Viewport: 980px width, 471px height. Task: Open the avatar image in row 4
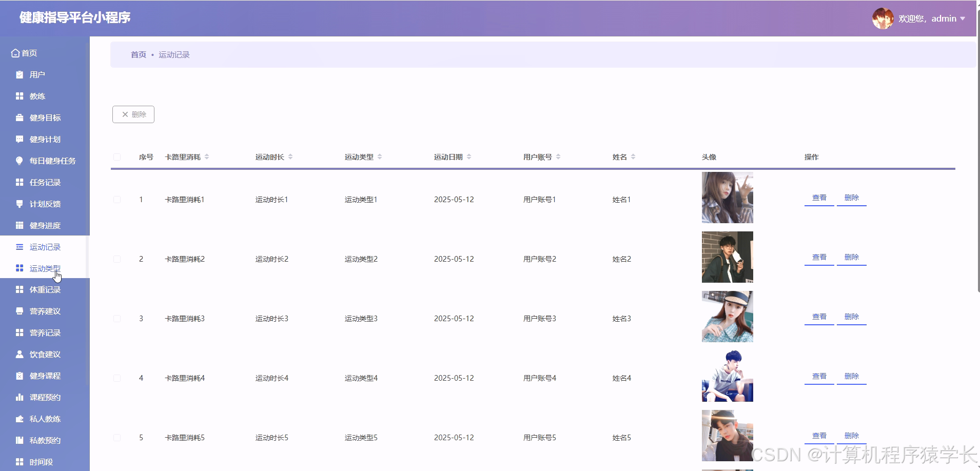tap(727, 376)
